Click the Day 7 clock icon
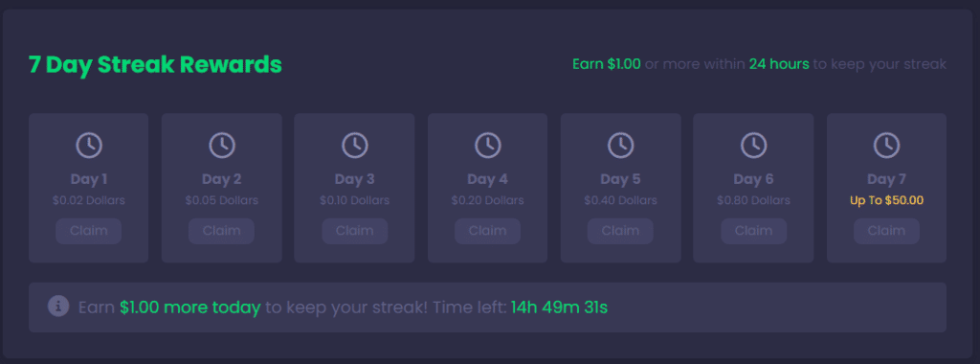Image resolution: width=980 pixels, height=364 pixels. (x=886, y=145)
